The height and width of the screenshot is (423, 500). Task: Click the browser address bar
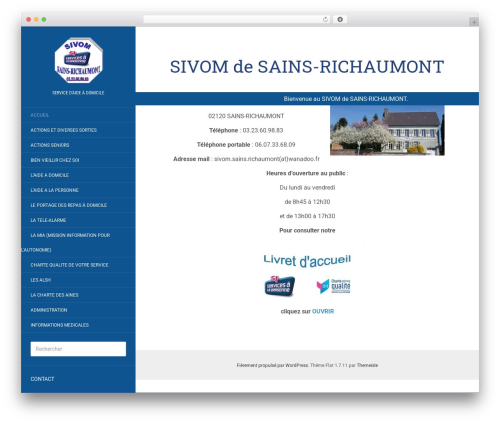[x=236, y=19]
